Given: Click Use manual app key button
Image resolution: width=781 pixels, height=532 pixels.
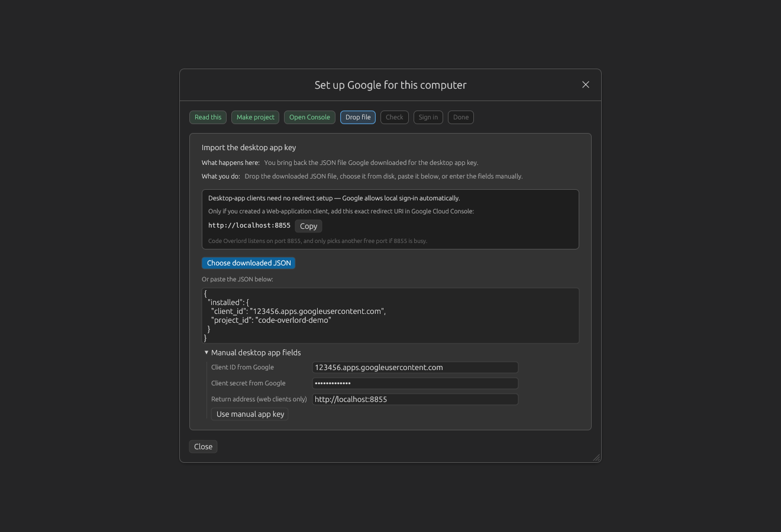Looking at the screenshot, I should click(x=250, y=414).
